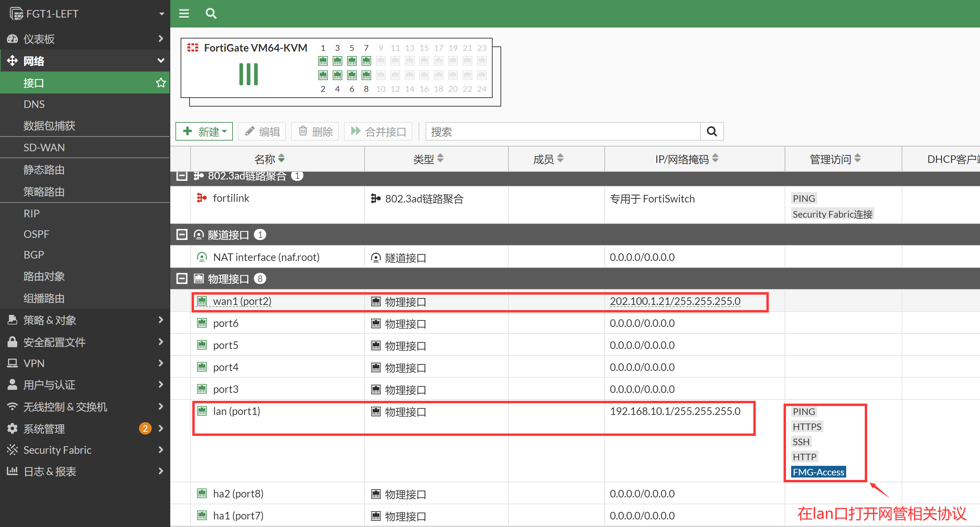Collapse the 隧道接口 group
Viewport: 980px width, 527px height.
[x=182, y=234]
